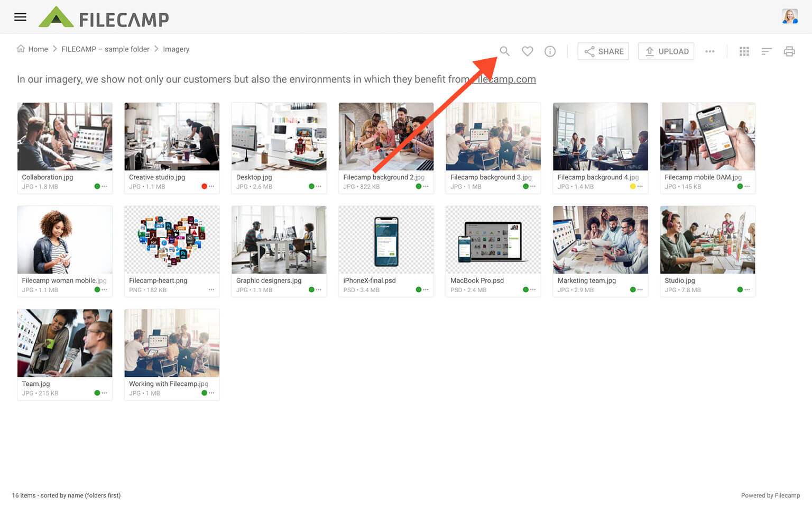Click green status dot on Collaboration.jpg
812x508 pixels.
click(x=97, y=186)
